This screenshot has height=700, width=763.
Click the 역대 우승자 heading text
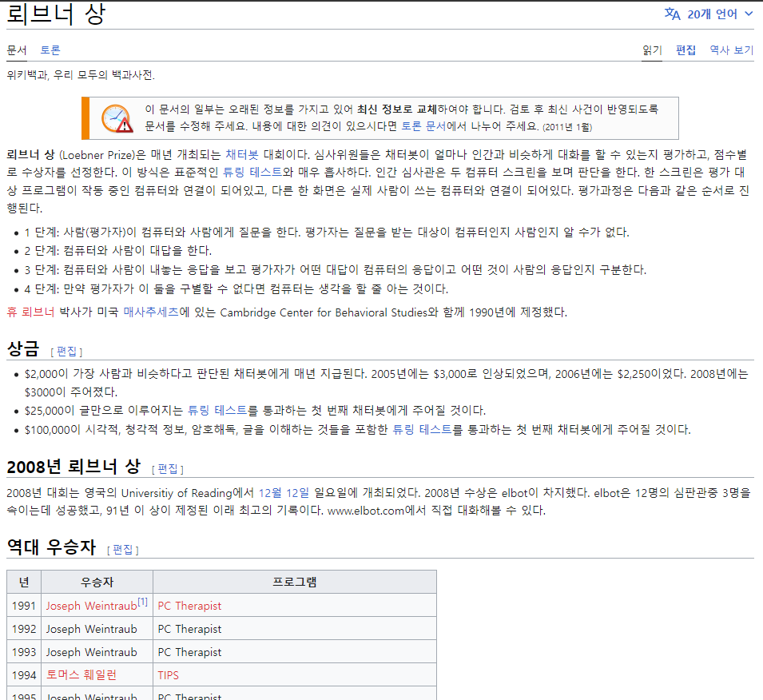click(x=52, y=547)
